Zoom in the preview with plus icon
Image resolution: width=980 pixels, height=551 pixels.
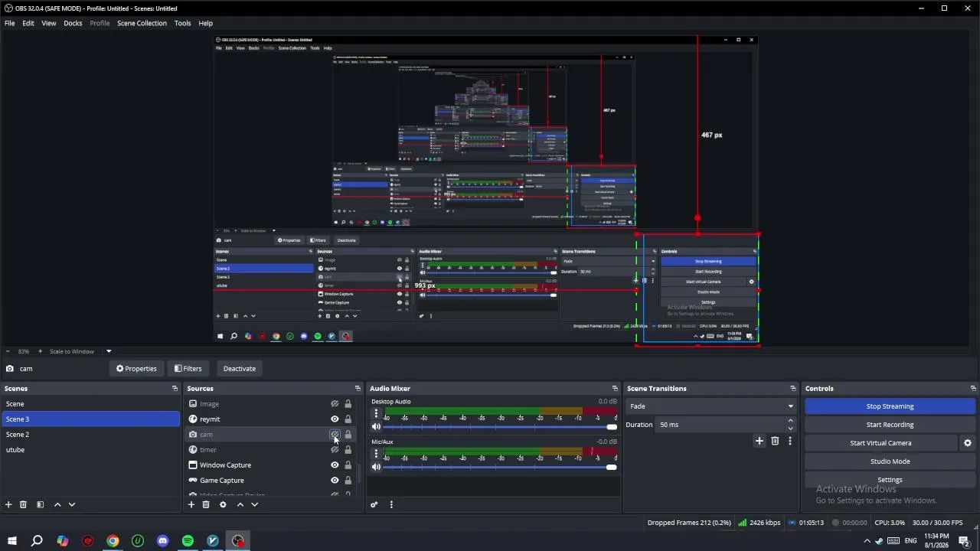coord(40,351)
